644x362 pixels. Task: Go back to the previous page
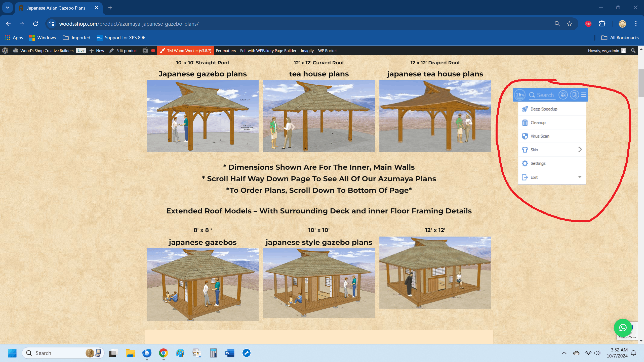[x=8, y=24]
